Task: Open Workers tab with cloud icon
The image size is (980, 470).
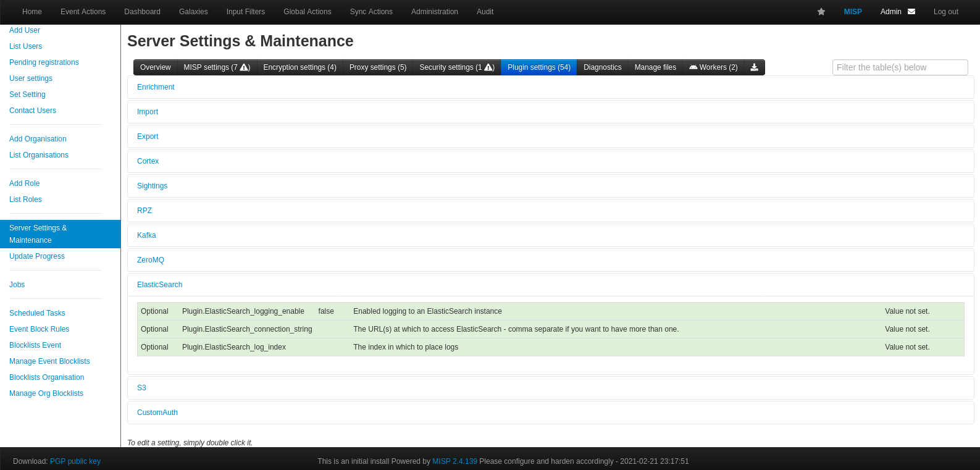Action: tap(713, 67)
